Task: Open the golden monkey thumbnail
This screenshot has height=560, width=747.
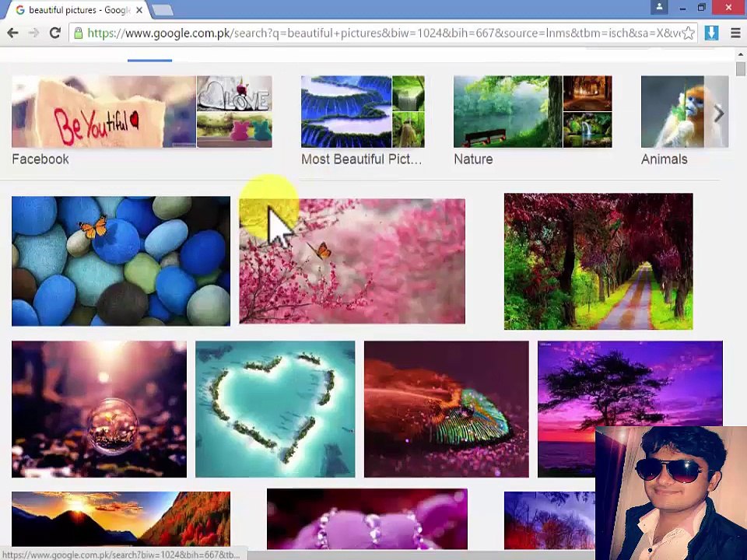Action: click(672, 111)
